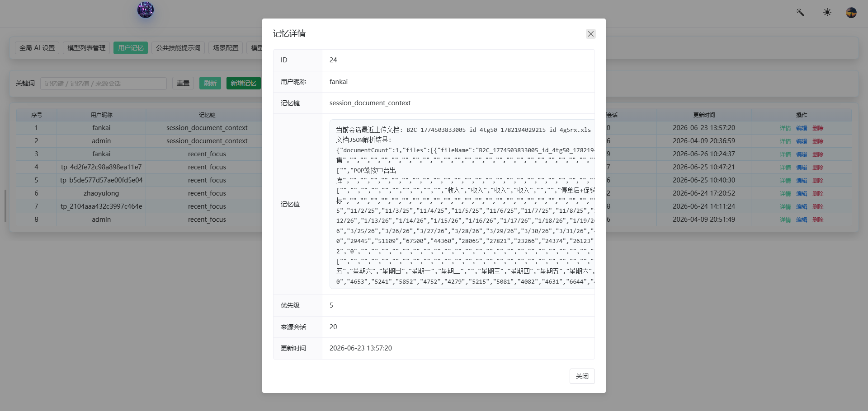This screenshot has width=868, height=411.
Task: Click the 更新时间 column header
Action: 704,115
